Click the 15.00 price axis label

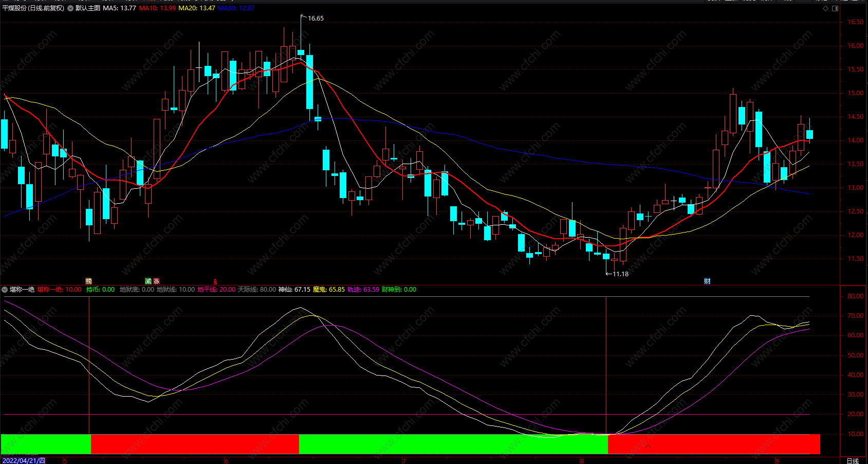(x=856, y=93)
